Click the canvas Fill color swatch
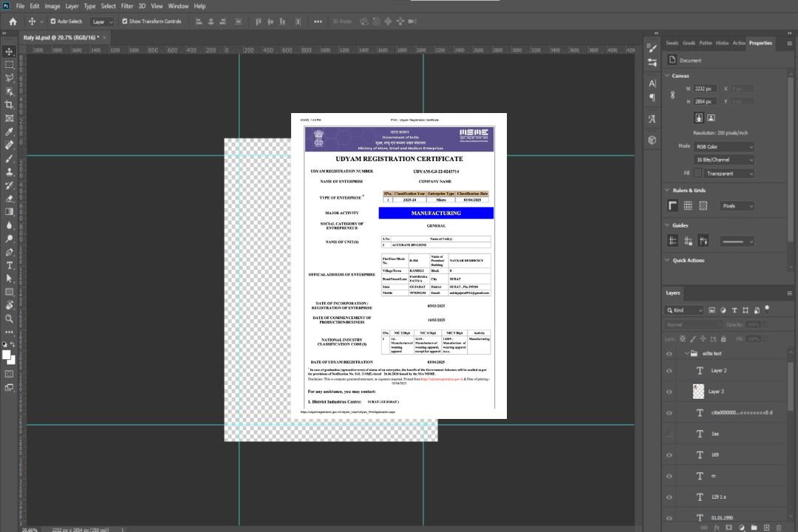Viewport: 798px width, 532px height. (x=698, y=174)
